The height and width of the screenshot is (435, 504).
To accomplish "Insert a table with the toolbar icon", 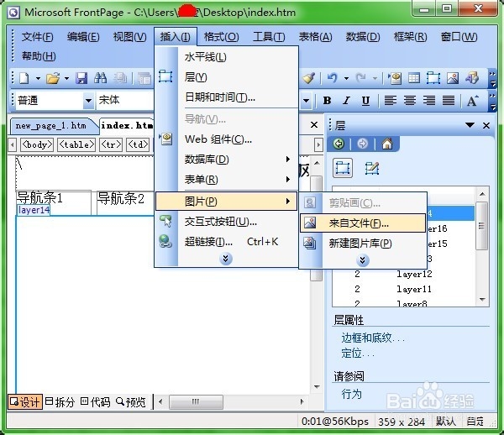I will tap(414, 78).
